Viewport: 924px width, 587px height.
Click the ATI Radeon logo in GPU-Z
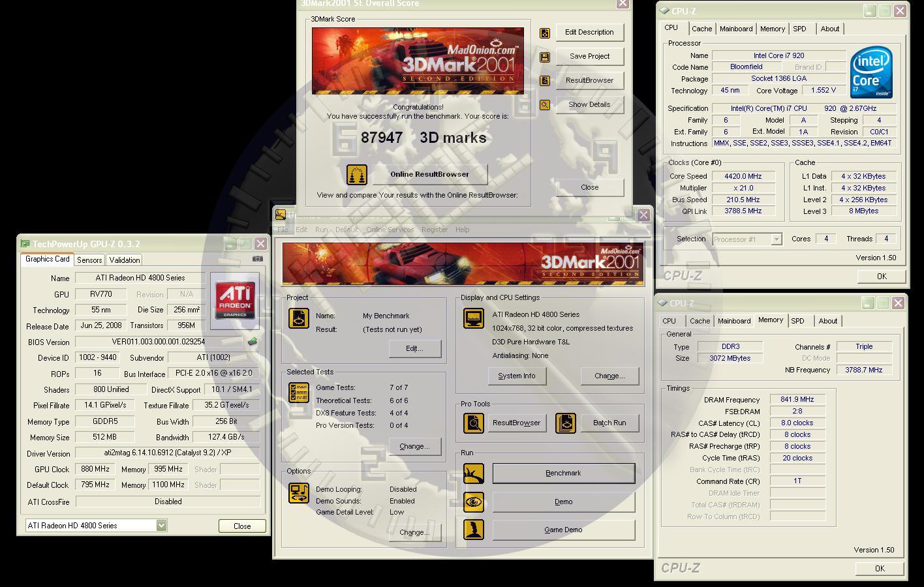235,299
